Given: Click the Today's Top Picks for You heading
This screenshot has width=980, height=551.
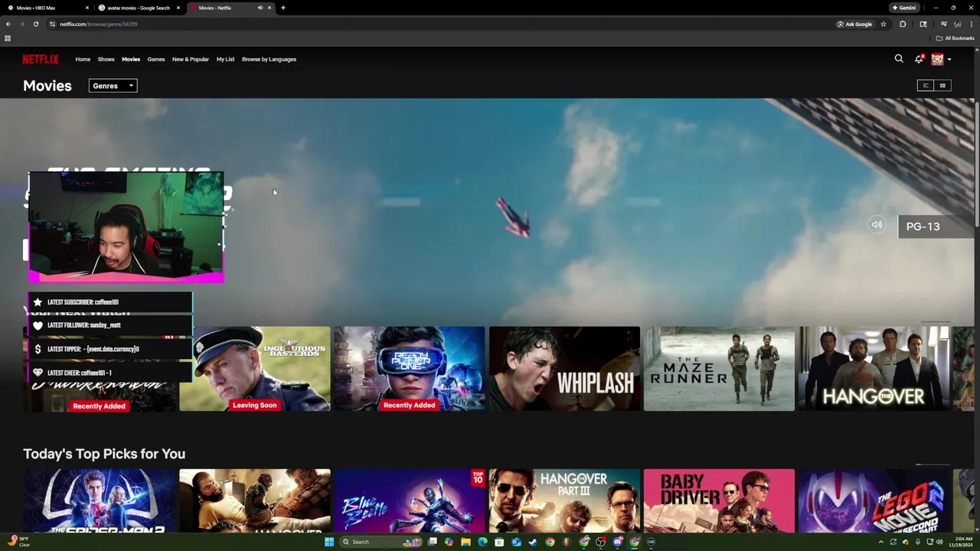Looking at the screenshot, I should tap(104, 454).
